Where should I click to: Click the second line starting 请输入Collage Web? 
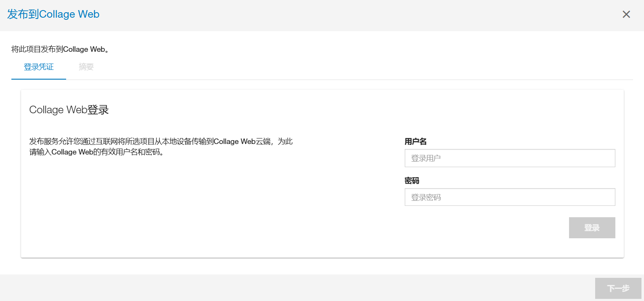pos(96,152)
